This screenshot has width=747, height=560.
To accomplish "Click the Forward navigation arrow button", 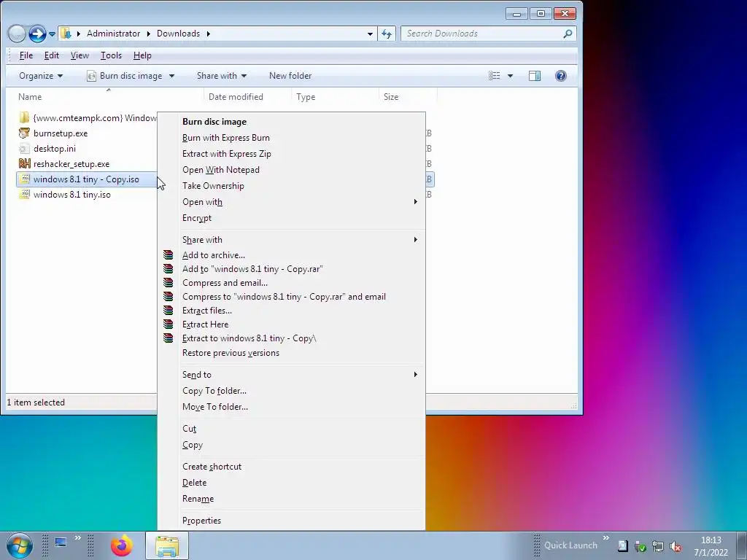I will (37, 34).
